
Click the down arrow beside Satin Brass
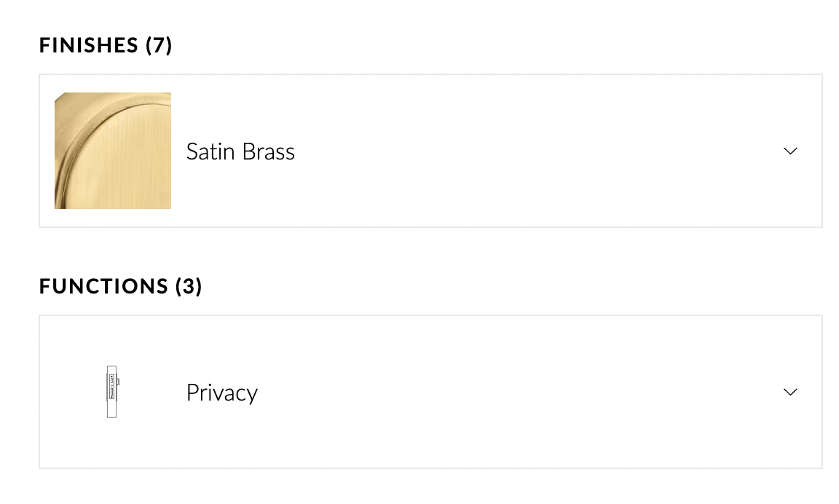pyautogui.click(x=790, y=151)
